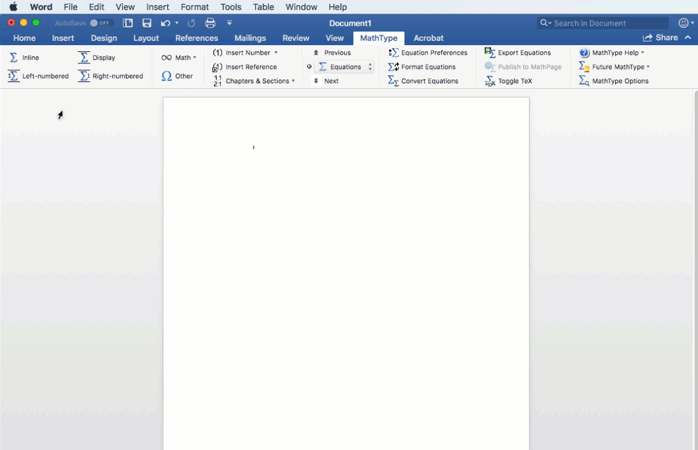Click Convert Equations
Screen dimensions: 698x450
(x=423, y=81)
